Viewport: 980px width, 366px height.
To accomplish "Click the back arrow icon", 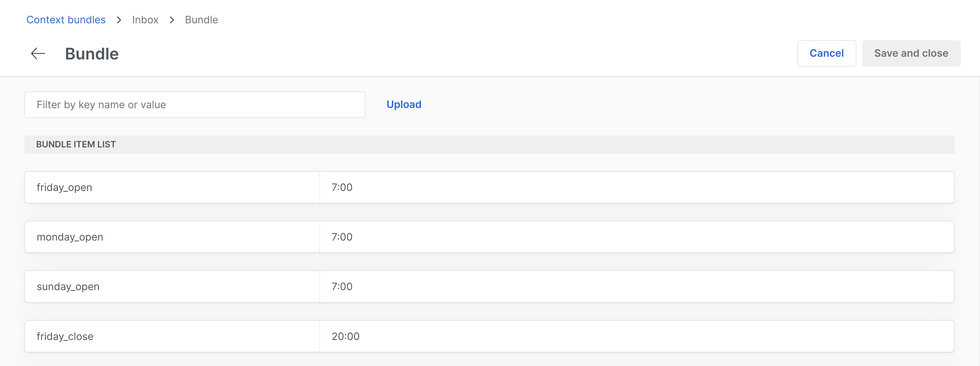I will tap(38, 54).
